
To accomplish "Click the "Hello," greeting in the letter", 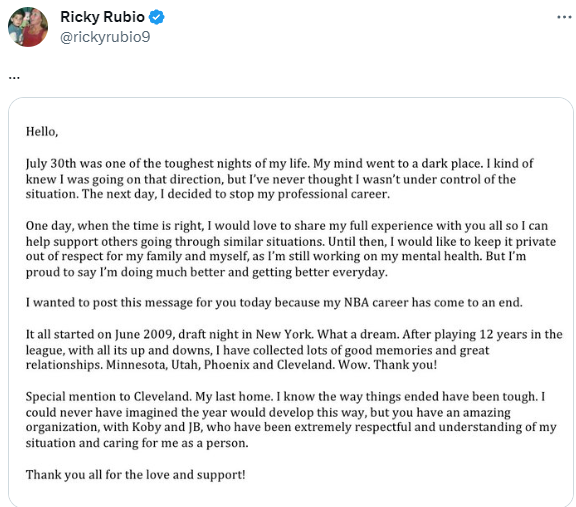I will (42, 132).
